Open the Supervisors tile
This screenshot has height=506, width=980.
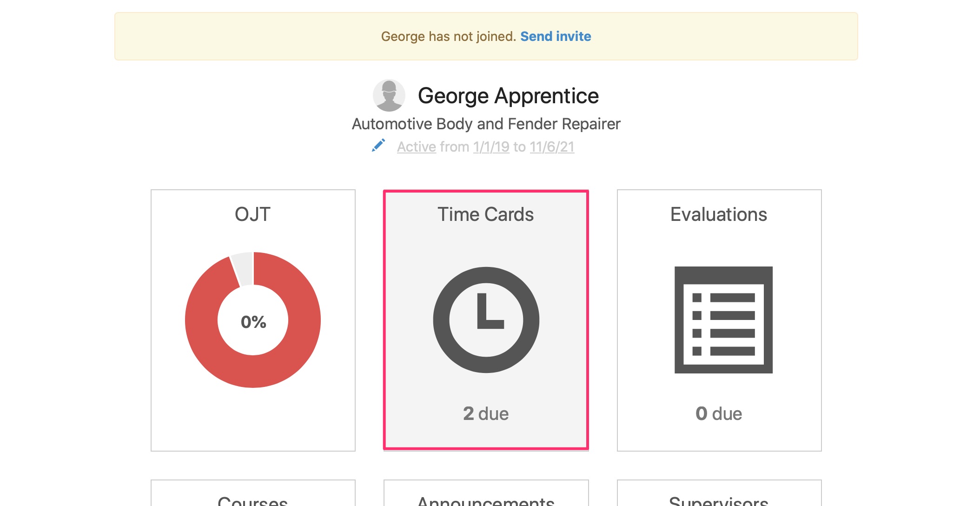coord(719,493)
